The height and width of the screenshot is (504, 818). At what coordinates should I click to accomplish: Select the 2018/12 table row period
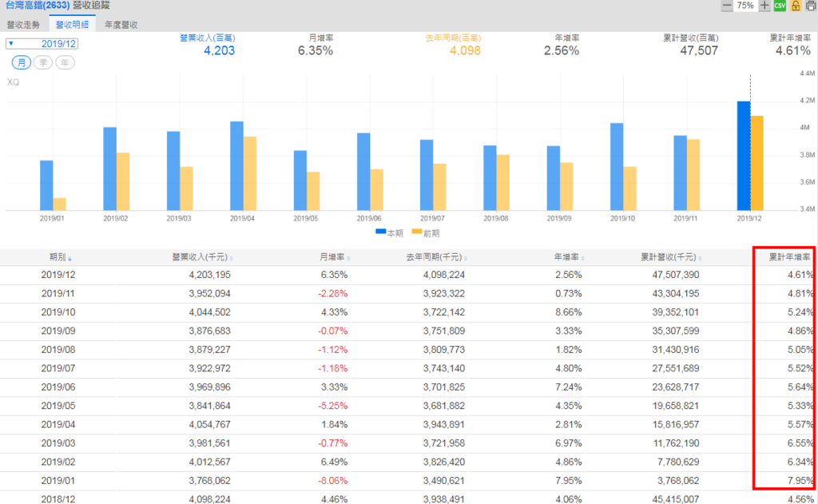tap(58, 499)
